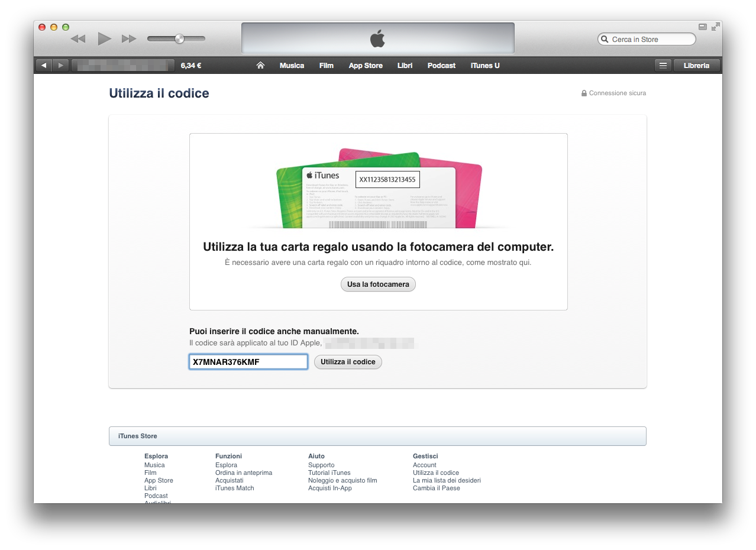The width and height of the screenshot is (756, 550).
Task: Click the fast-forward next track button
Action: (x=129, y=39)
